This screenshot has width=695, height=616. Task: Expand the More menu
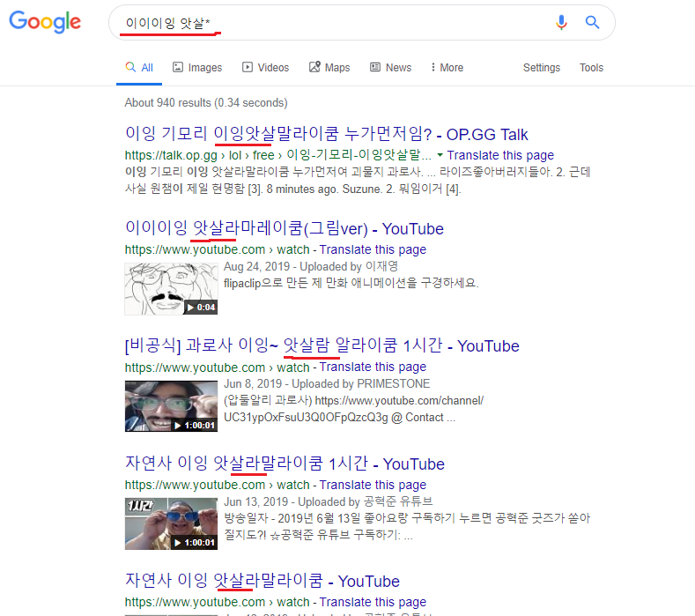(447, 67)
